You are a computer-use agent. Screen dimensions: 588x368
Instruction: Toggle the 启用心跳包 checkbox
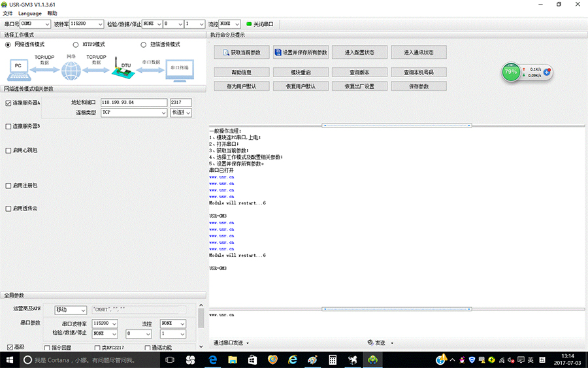click(8, 150)
